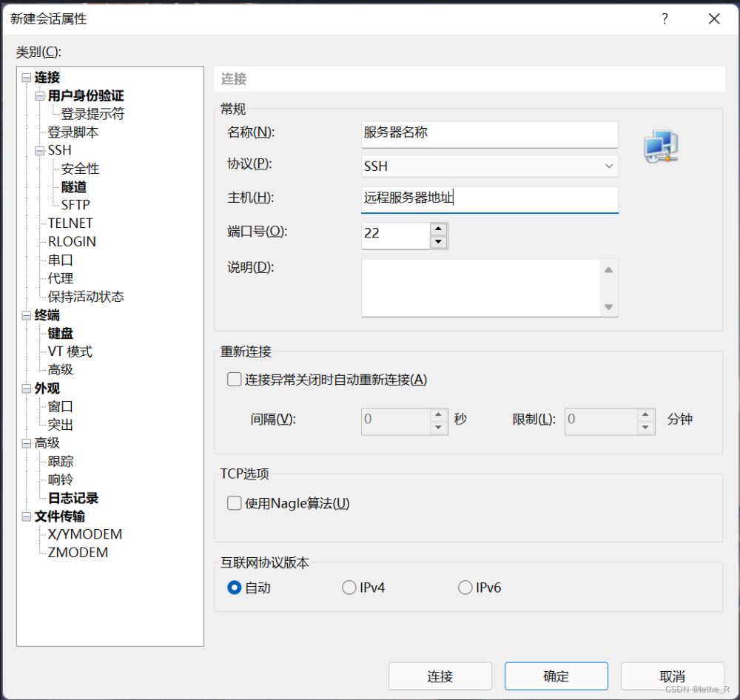This screenshot has width=740, height=700.
Task: Click the 确定 button
Action: (556, 676)
